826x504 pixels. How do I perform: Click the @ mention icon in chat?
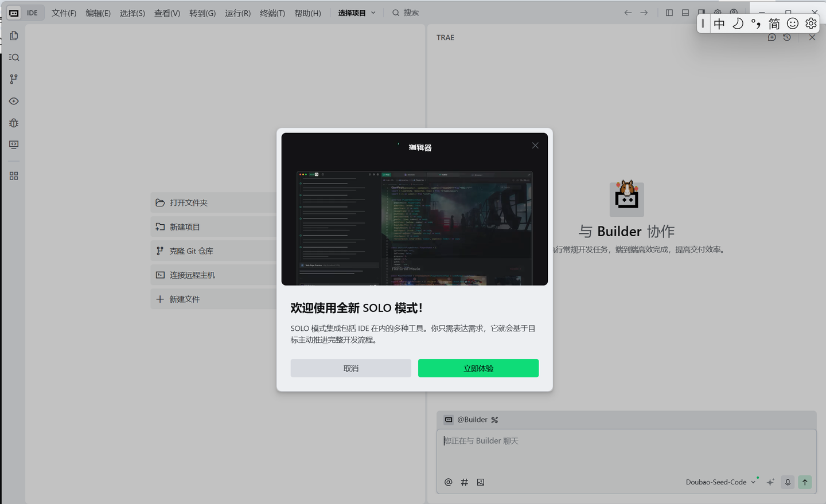click(449, 482)
